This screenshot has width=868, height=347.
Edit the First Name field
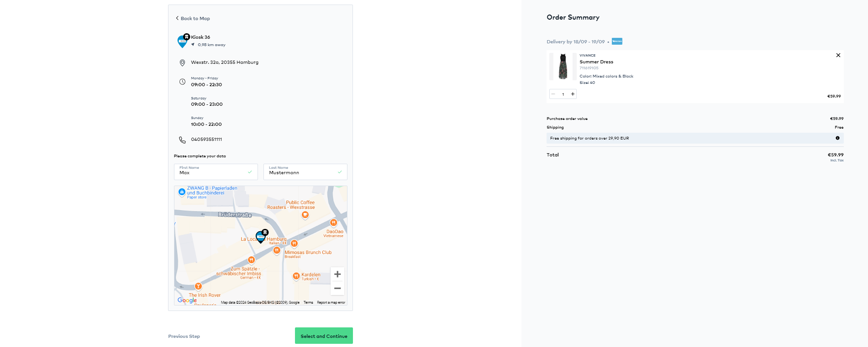[x=212, y=172]
